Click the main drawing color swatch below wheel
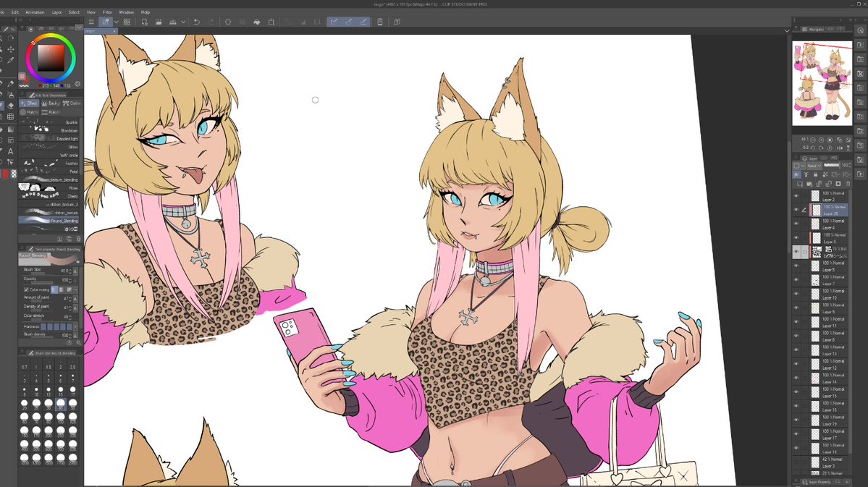This screenshot has height=487, width=868. [22, 77]
